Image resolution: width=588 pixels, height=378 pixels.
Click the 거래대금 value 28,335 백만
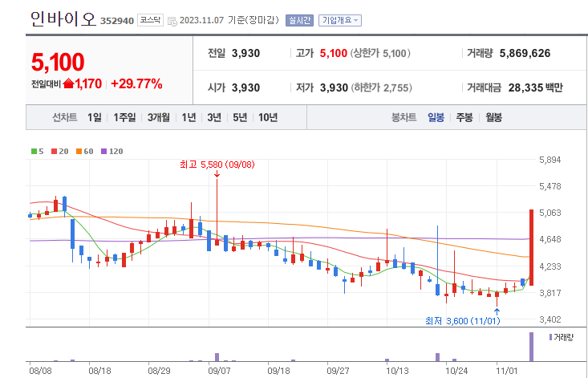[536, 87]
